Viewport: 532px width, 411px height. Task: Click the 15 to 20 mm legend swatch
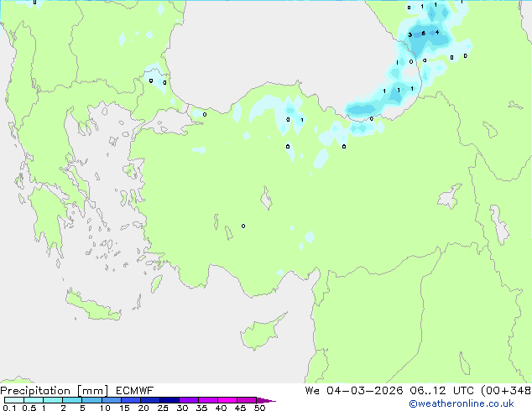click(130, 400)
